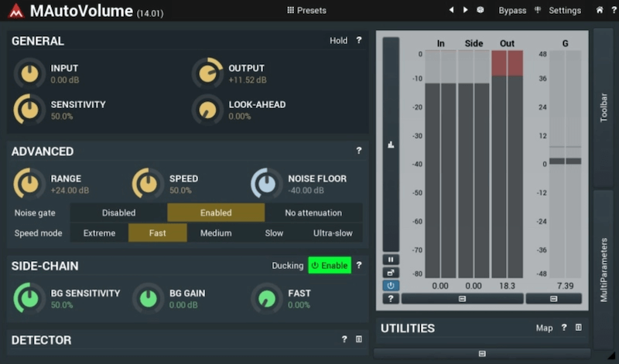
Task: Expand the Detector panel menu icon
Action: click(359, 339)
